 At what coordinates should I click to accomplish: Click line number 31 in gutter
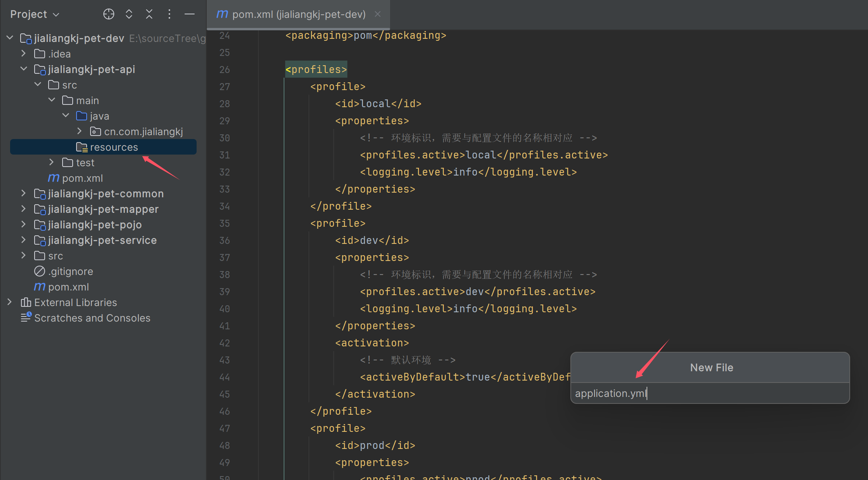pyautogui.click(x=225, y=155)
